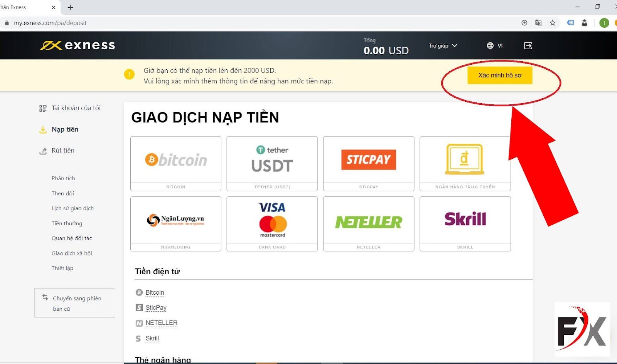Open Lịch sử giao dịch in sidebar

[72, 208]
